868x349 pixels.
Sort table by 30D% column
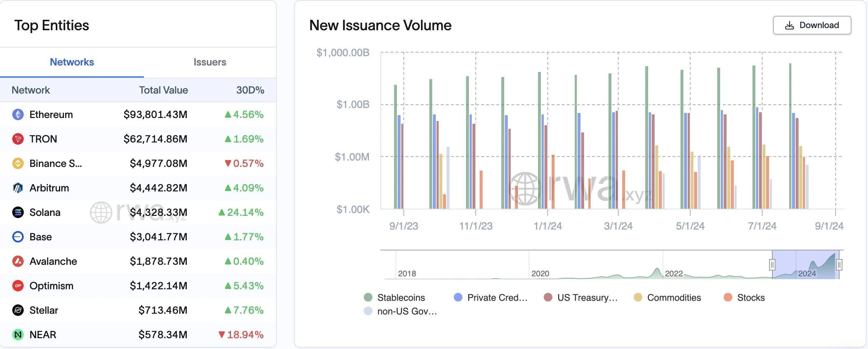click(x=250, y=90)
